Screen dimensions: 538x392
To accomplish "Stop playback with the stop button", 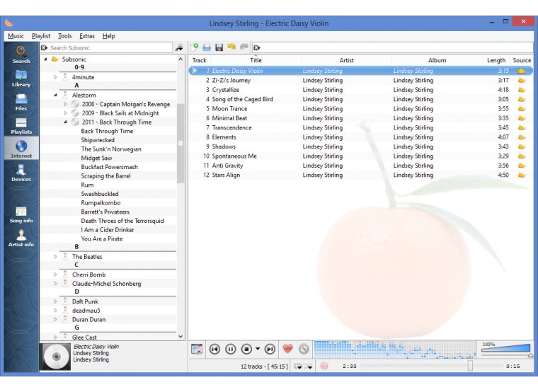I will coord(246,349).
